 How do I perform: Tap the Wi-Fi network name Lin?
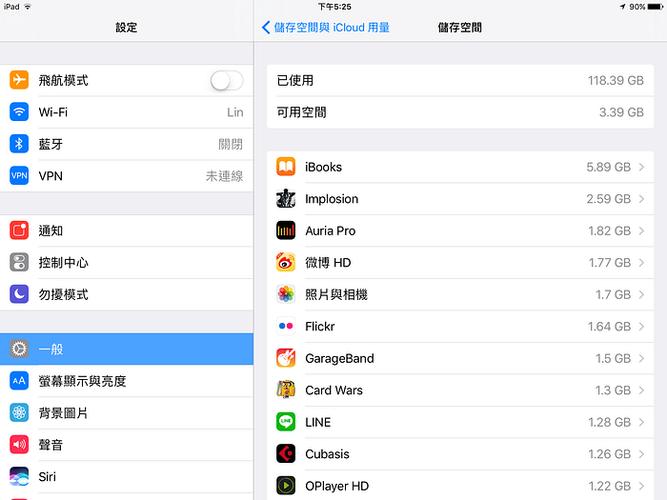(235, 112)
